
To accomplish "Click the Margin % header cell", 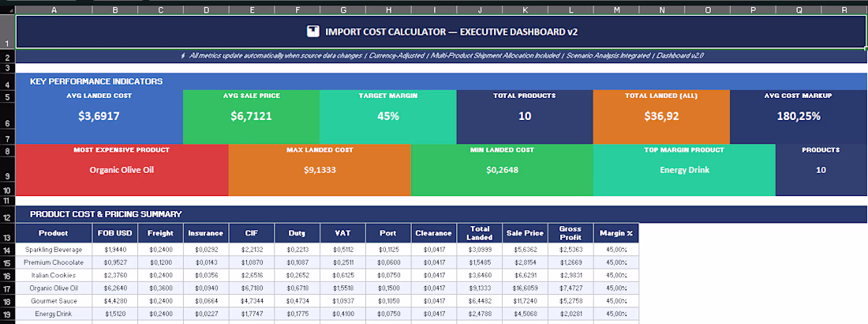I will click(616, 233).
